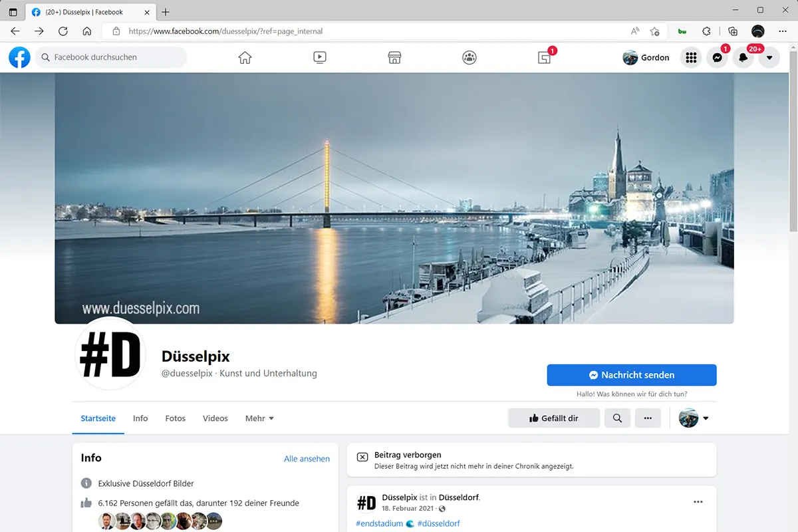The height and width of the screenshot is (532, 798).
Task: Click the Düsseldorf location link in post
Action: click(459, 497)
